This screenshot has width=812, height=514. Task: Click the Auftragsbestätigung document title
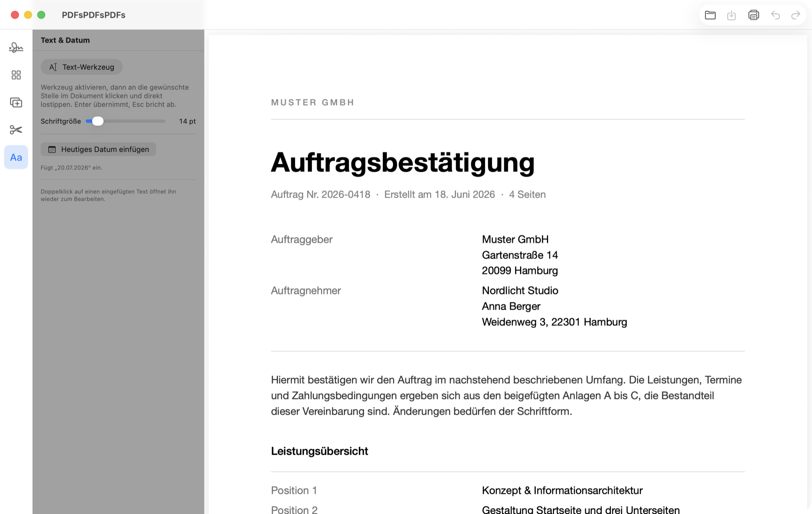click(x=403, y=162)
